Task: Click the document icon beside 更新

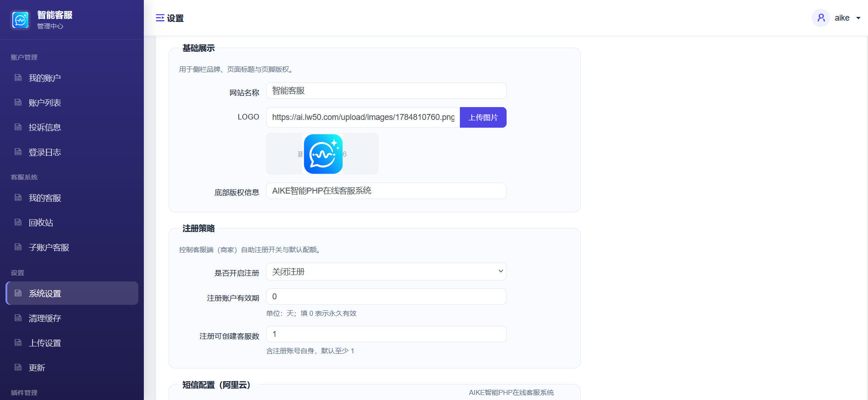Action: [x=18, y=368]
